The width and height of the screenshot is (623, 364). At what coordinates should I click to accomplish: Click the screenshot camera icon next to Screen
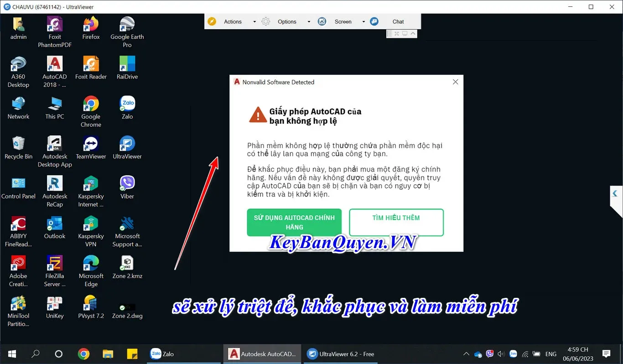click(322, 21)
